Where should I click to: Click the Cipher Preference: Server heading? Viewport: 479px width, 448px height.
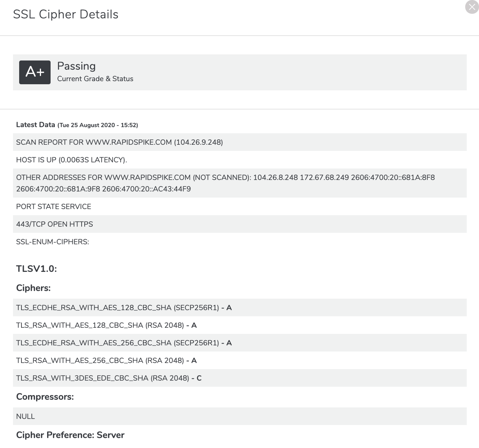click(70, 435)
